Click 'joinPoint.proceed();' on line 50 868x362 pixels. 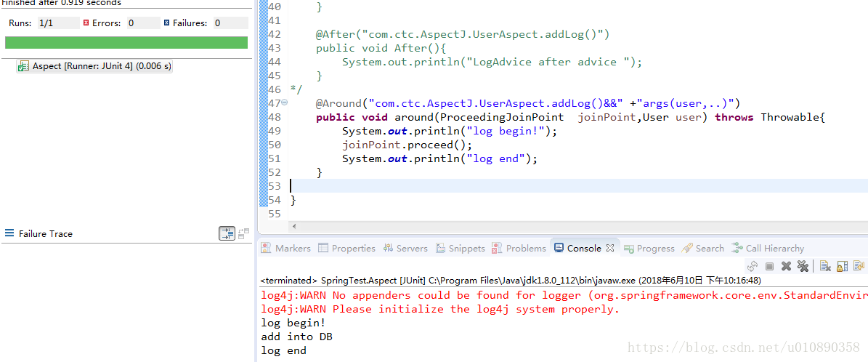pos(407,145)
